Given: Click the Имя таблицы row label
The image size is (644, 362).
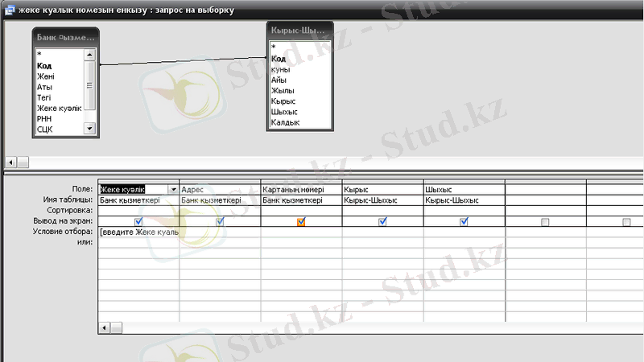Looking at the screenshot, I should coord(68,200).
